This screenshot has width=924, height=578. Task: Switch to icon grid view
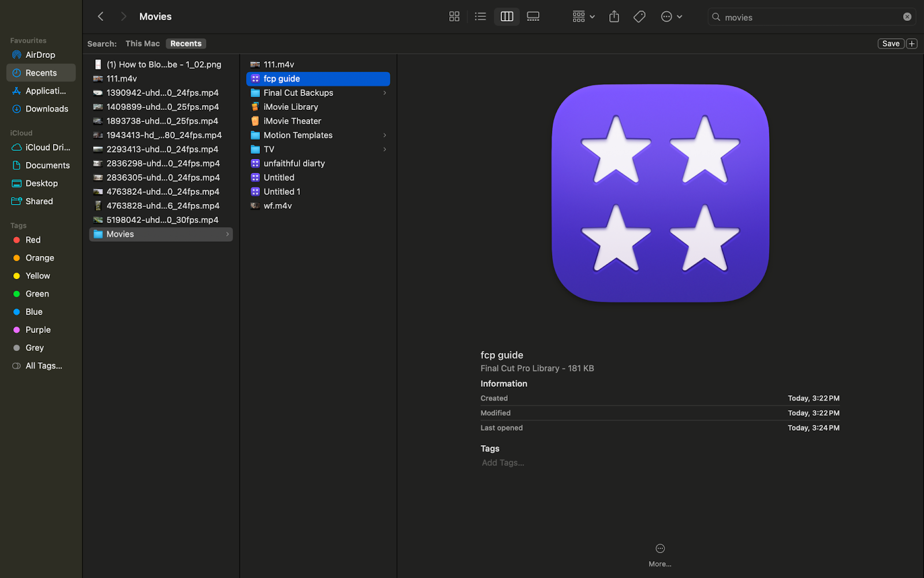coord(454,17)
